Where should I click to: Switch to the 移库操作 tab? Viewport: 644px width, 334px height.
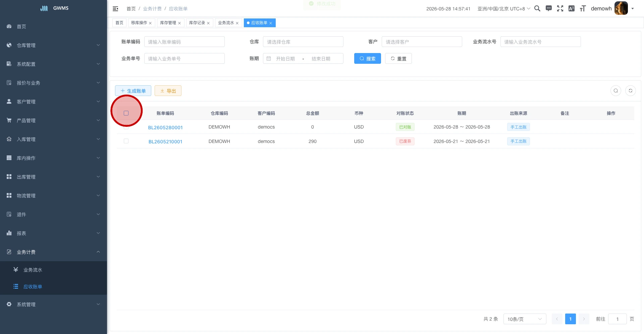tap(139, 23)
